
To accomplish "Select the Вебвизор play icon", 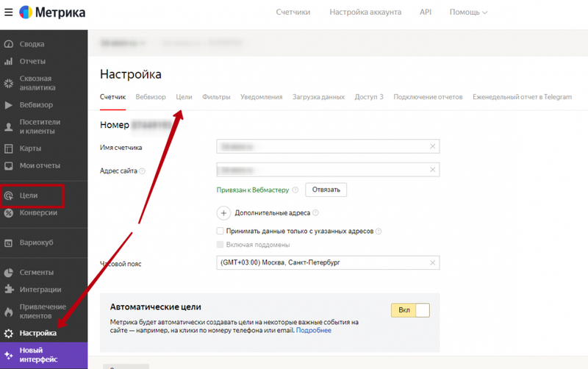I will pos(9,105).
